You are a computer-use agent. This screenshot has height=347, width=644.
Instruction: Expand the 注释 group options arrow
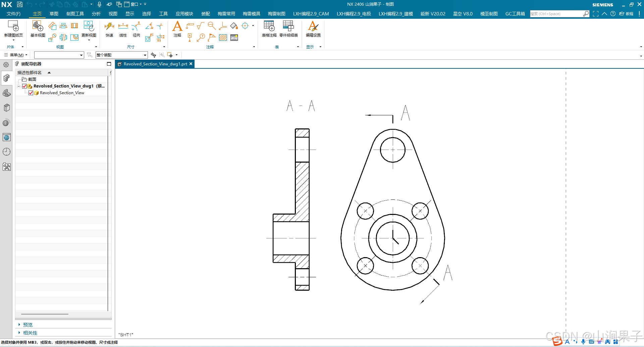254,47
